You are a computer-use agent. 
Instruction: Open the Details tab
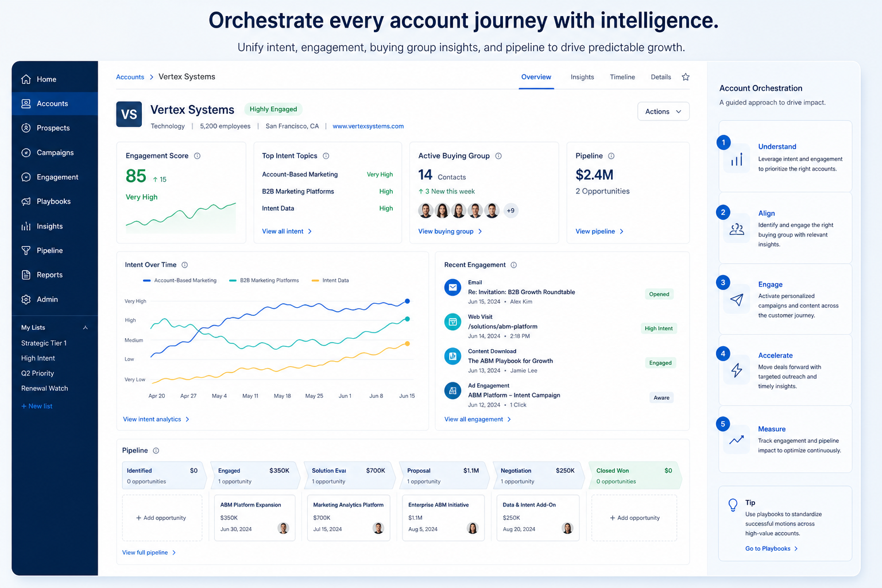pos(661,77)
